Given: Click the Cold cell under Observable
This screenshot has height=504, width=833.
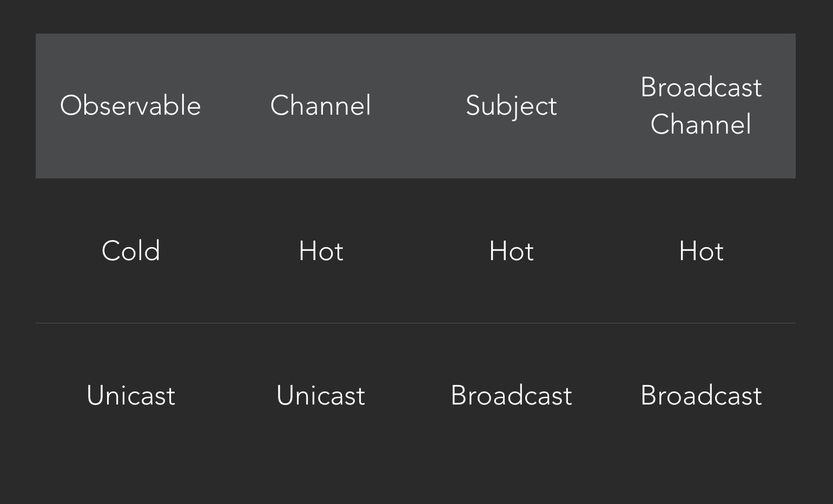Looking at the screenshot, I should (131, 251).
